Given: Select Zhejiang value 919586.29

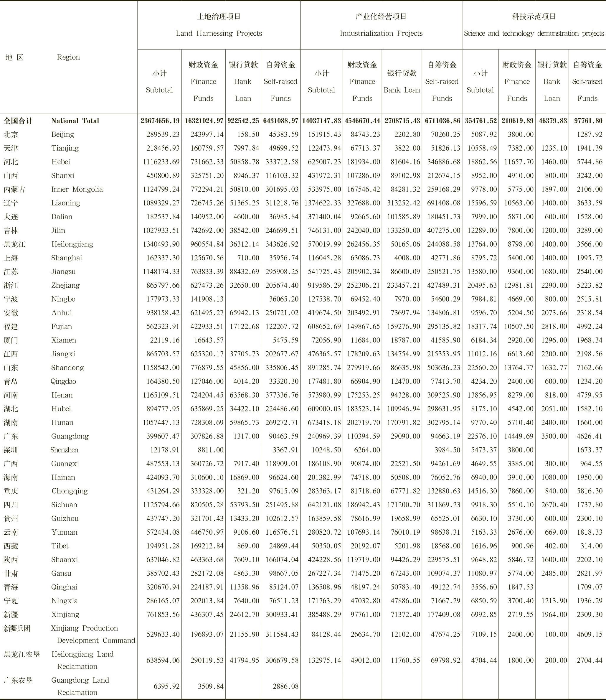Looking at the screenshot, I should click(x=324, y=286).
